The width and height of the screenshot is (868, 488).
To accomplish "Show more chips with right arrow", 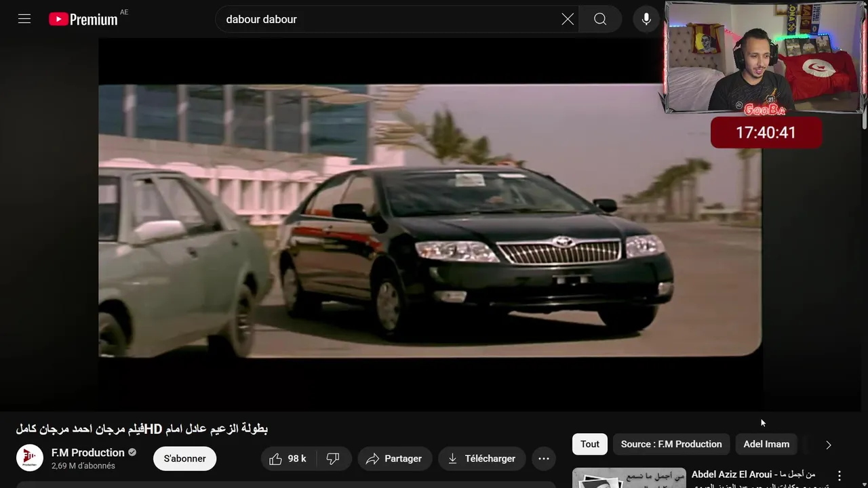I will point(828,445).
